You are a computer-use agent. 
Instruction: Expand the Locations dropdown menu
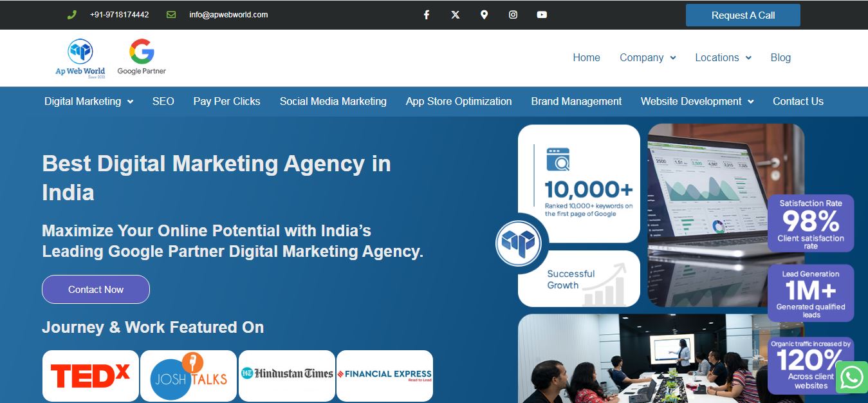[723, 57]
